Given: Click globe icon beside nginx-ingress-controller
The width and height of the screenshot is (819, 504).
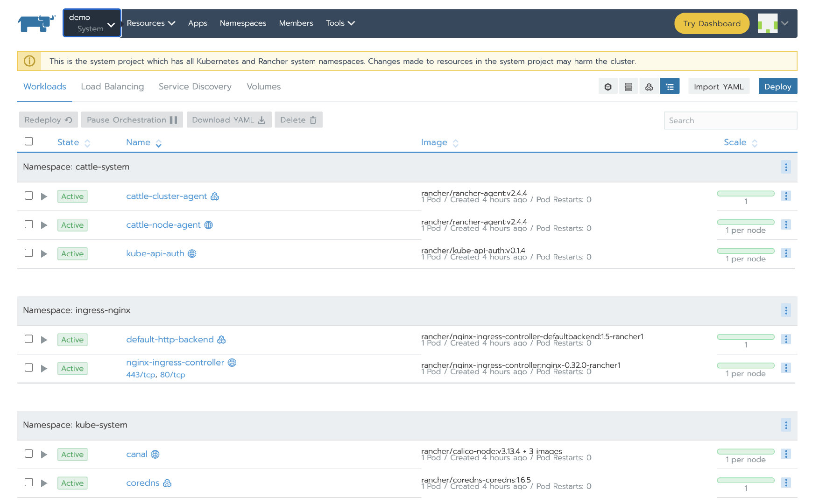Looking at the screenshot, I should pyautogui.click(x=232, y=363).
